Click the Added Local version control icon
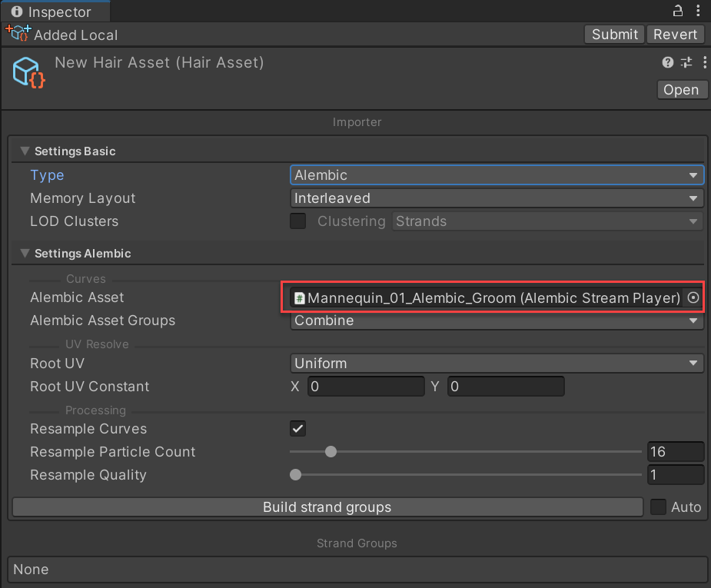Image resolution: width=711 pixels, height=588 pixels. coord(17,34)
